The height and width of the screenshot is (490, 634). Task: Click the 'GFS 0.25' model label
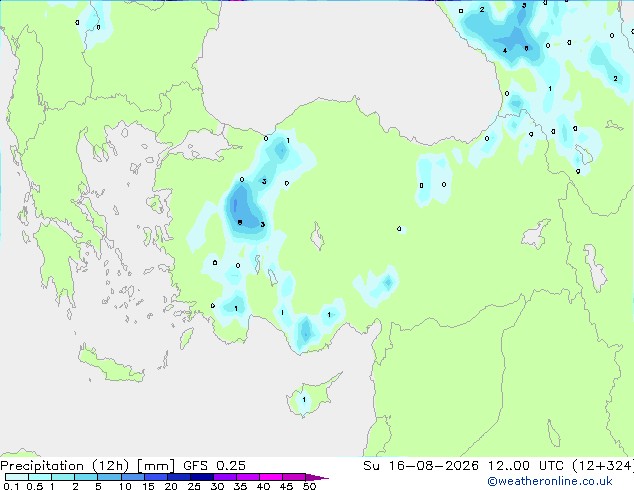coord(214,466)
